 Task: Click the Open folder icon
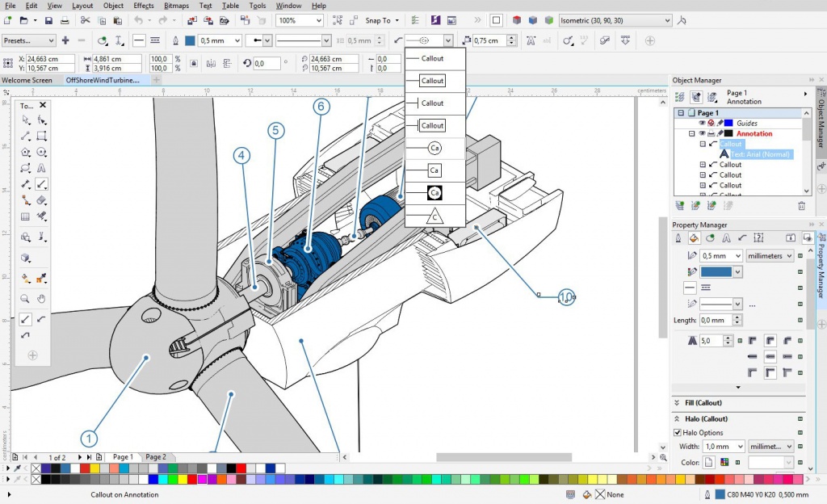pyautogui.click(x=23, y=20)
